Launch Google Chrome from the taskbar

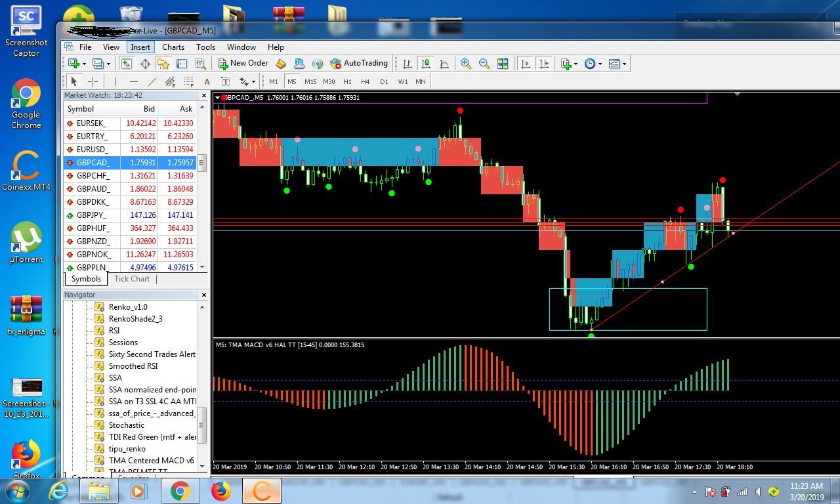click(180, 490)
